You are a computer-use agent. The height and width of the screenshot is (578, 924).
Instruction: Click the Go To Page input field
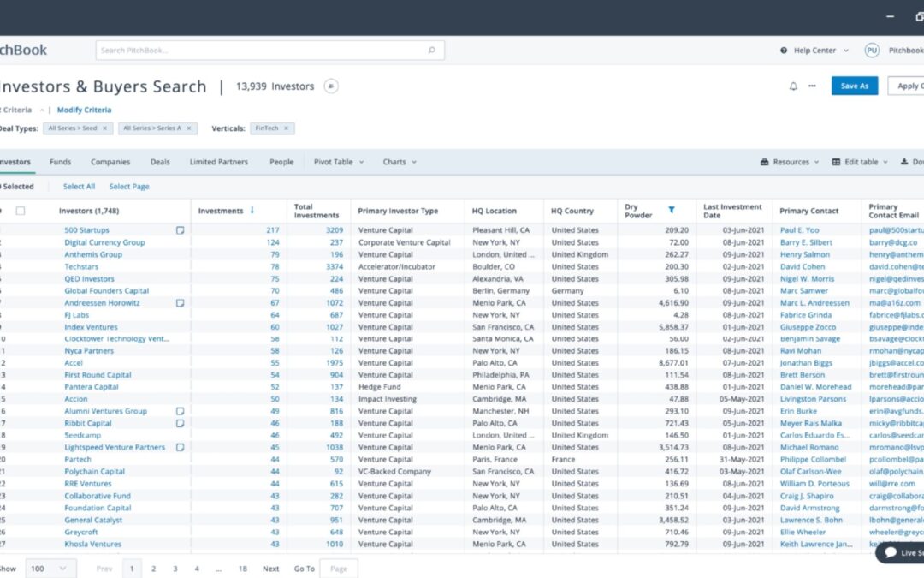[339, 569]
